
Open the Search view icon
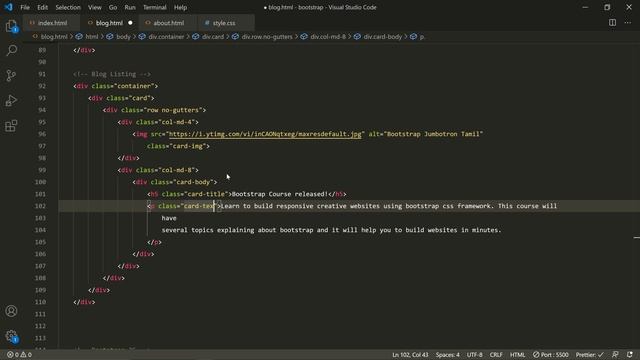(x=11, y=50)
